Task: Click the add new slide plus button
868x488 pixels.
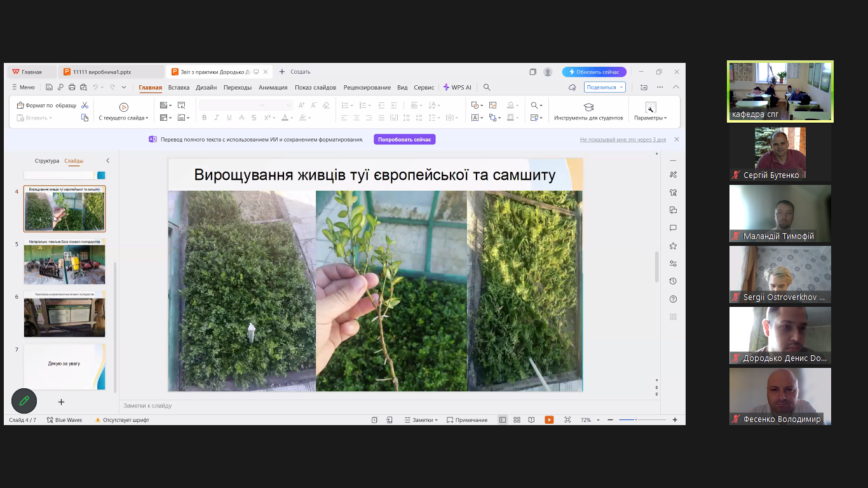Action: coord(62,402)
